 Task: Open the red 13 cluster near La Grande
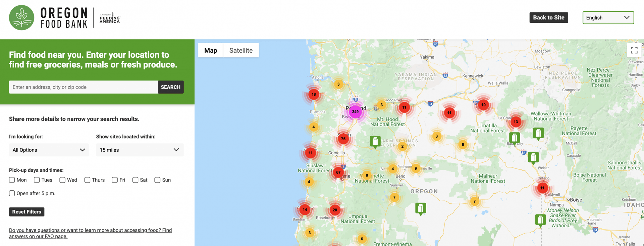coord(516,122)
